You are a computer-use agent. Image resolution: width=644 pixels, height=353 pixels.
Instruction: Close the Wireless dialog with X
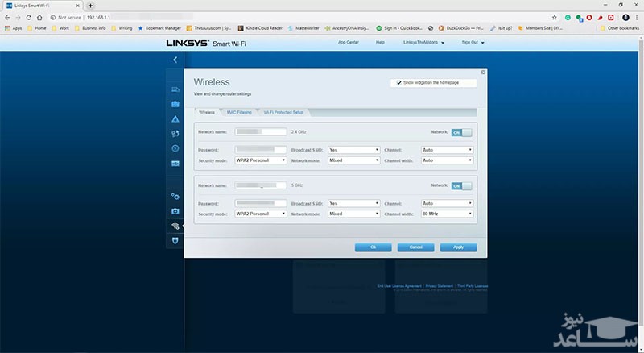(482, 73)
